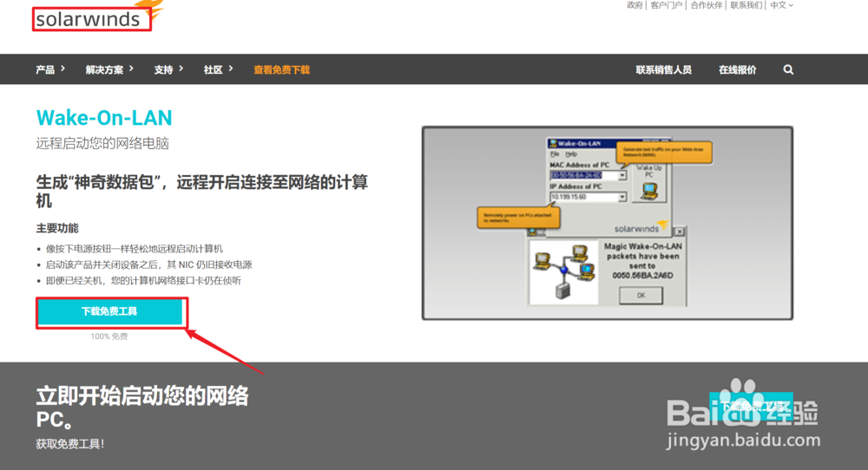Open the 合作伙伴 top link

tap(706, 5)
